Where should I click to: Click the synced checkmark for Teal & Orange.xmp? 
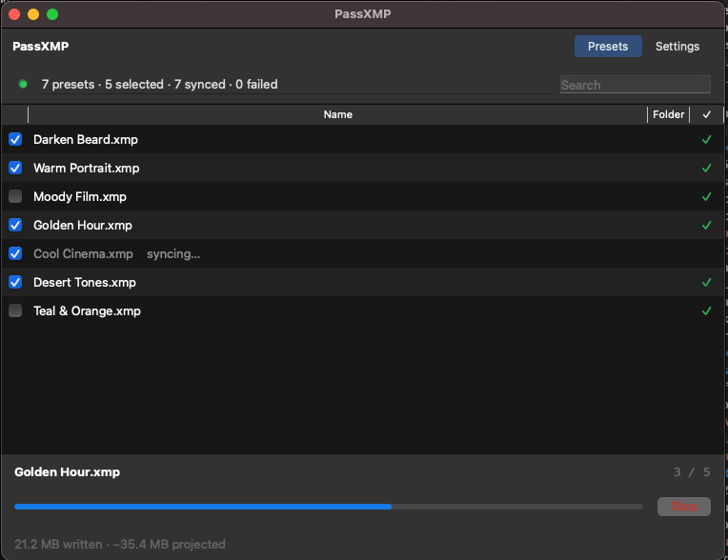(x=706, y=310)
